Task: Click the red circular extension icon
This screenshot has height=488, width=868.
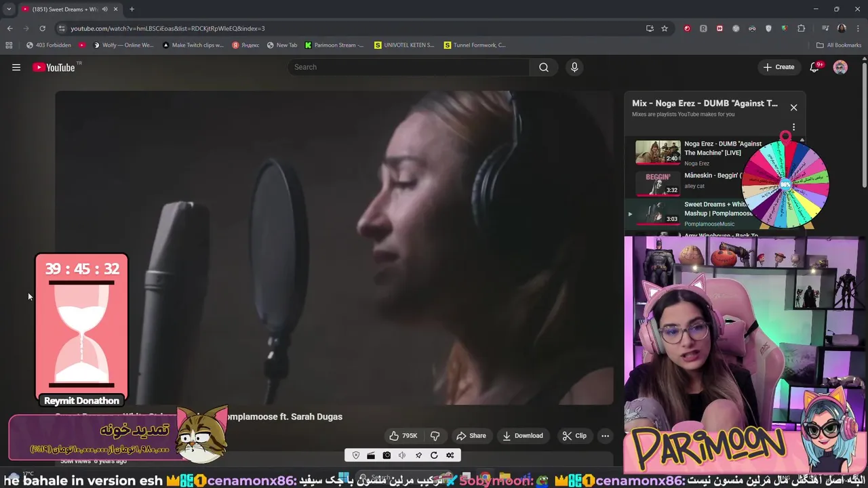Action: [x=687, y=28]
